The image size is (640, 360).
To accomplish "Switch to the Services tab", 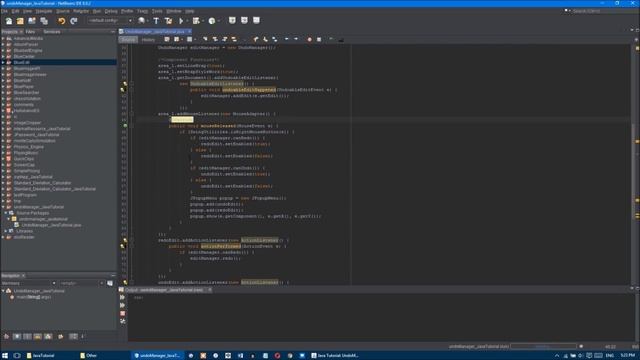I will [x=52, y=31].
